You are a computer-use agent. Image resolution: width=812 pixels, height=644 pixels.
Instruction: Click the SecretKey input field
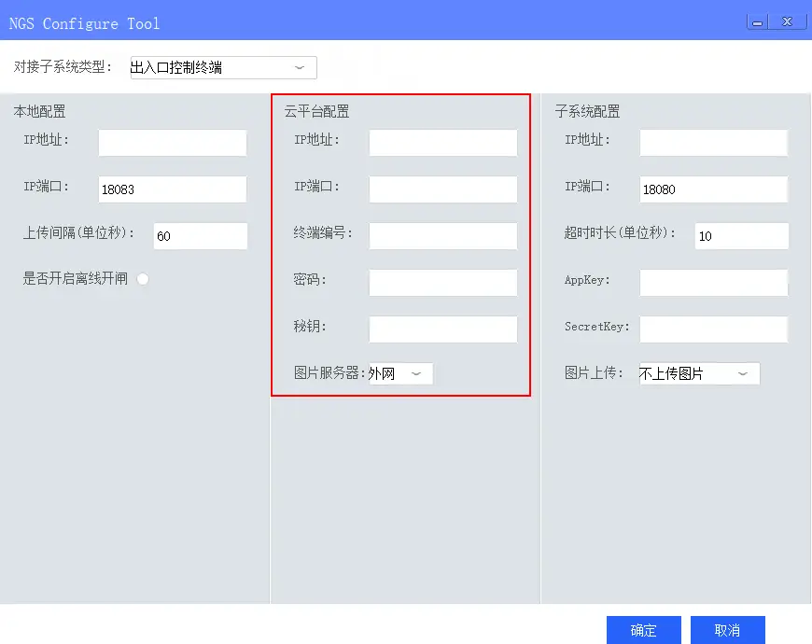[x=713, y=329]
